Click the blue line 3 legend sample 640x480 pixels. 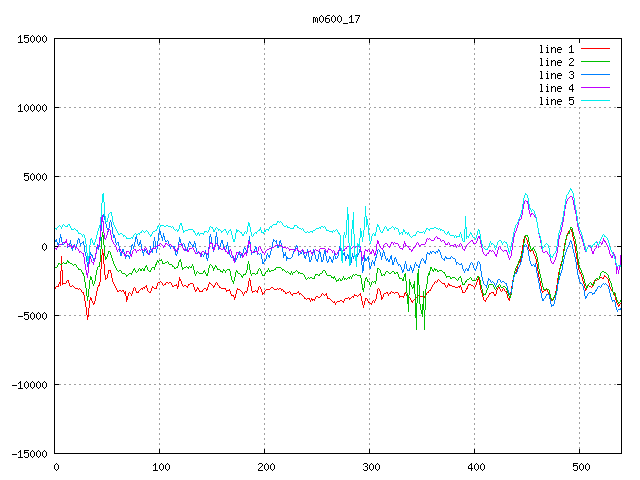point(595,75)
